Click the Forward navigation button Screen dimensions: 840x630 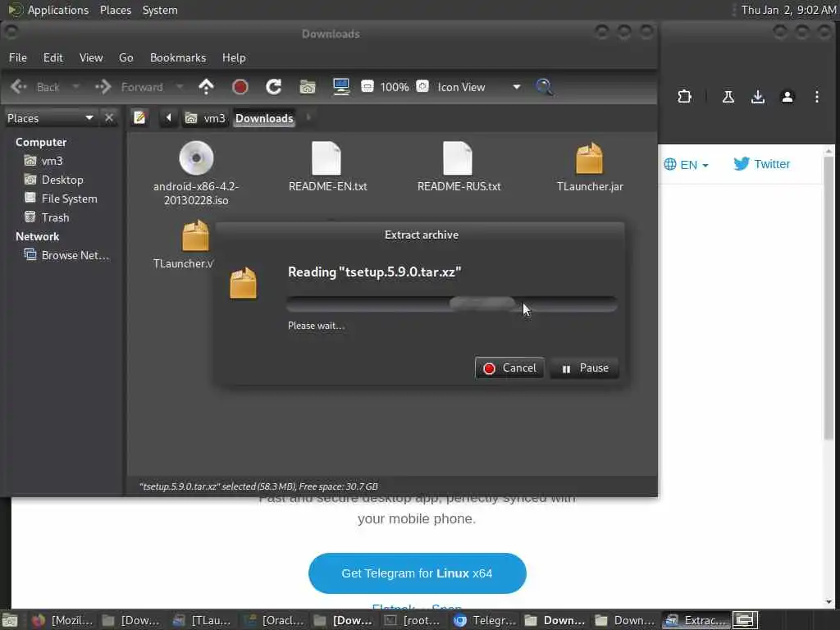pos(129,87)
